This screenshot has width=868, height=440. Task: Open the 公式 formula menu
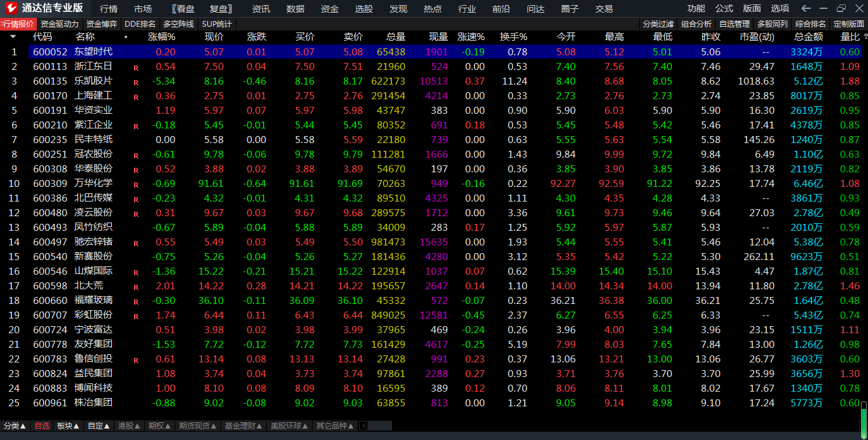[724, 9]
